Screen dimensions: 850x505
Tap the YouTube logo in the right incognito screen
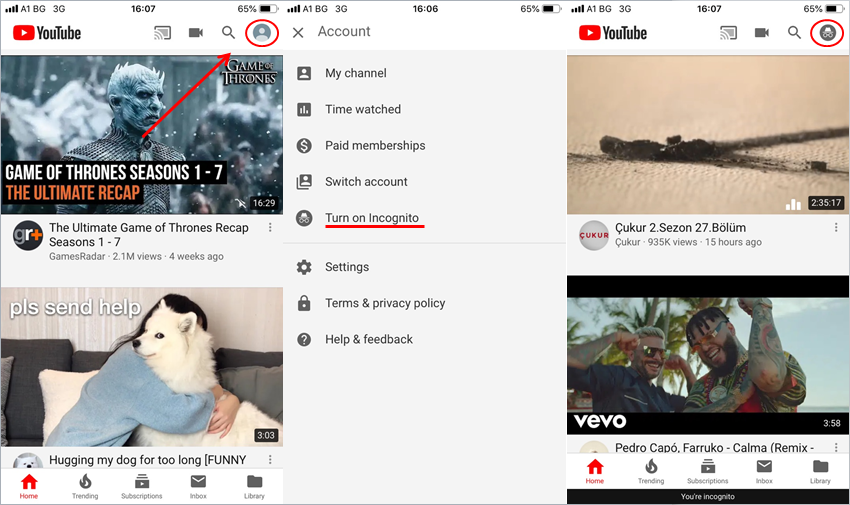click(x=613, y=33)
